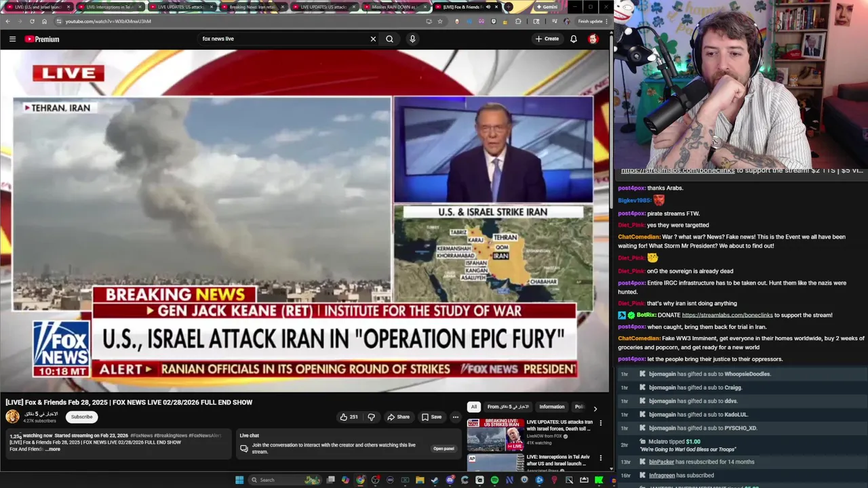Open options for LIVE UPDATES suggested video
Image resolution: width=868 pixels, height=488 pixels.
600,423
